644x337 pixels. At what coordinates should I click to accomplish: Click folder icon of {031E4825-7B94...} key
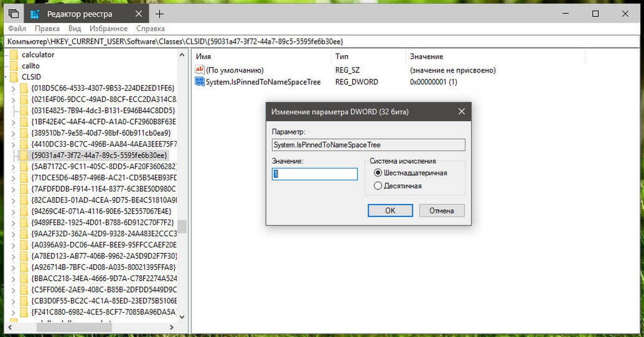coord(24,111)
